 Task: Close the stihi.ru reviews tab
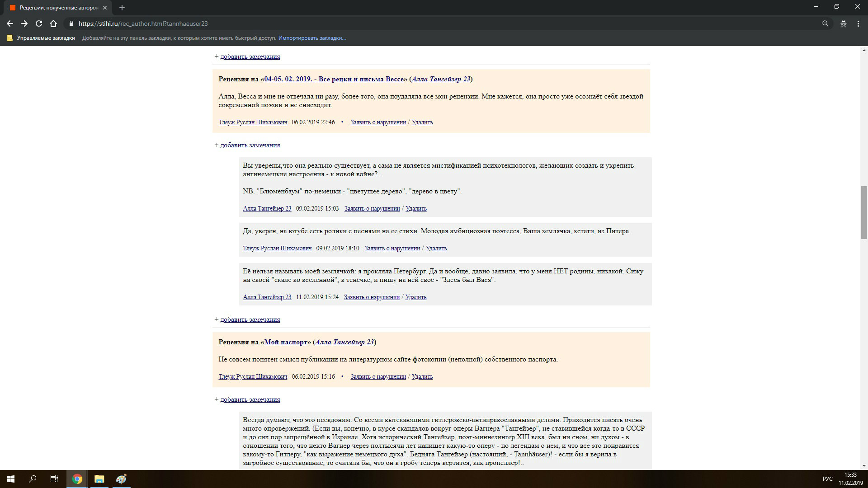105,8
